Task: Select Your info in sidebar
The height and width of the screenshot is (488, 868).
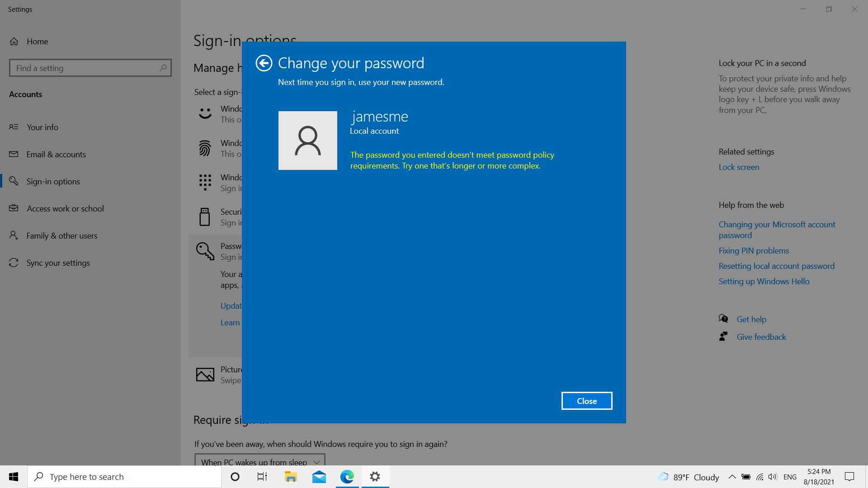Action: pos(42,127)
